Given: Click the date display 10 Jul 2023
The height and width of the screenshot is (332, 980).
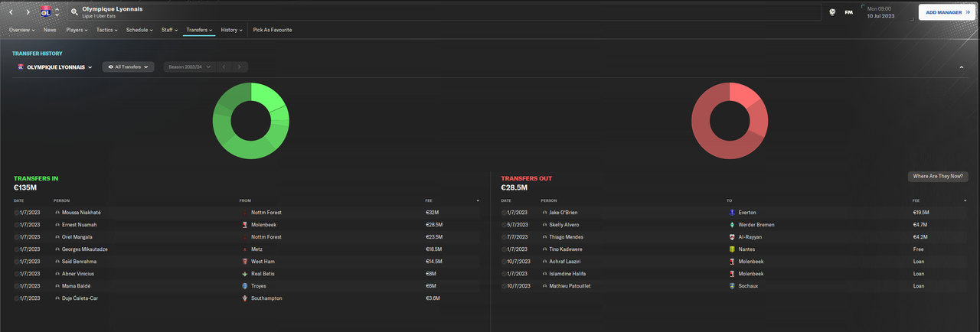Looking at the screenshot, I should coord(880,15).
